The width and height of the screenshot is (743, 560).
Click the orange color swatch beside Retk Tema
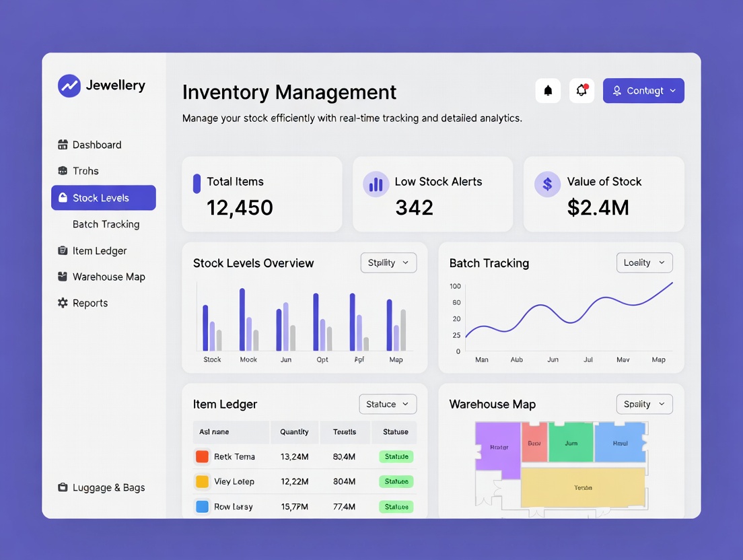(202, 456)
